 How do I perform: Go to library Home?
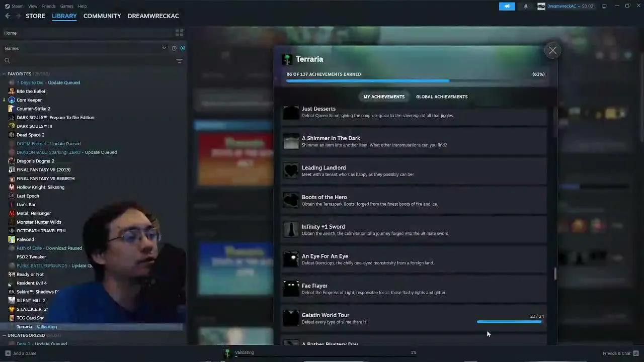(10, 33)
